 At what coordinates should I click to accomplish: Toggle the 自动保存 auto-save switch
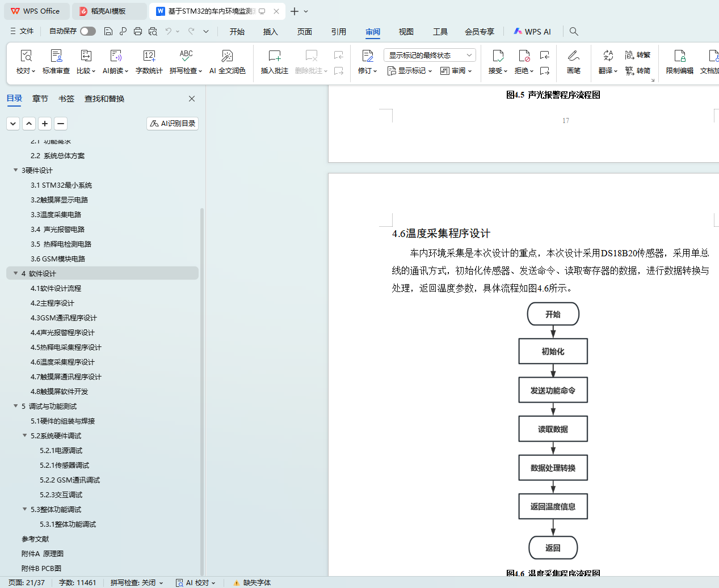tap(88, 31)
